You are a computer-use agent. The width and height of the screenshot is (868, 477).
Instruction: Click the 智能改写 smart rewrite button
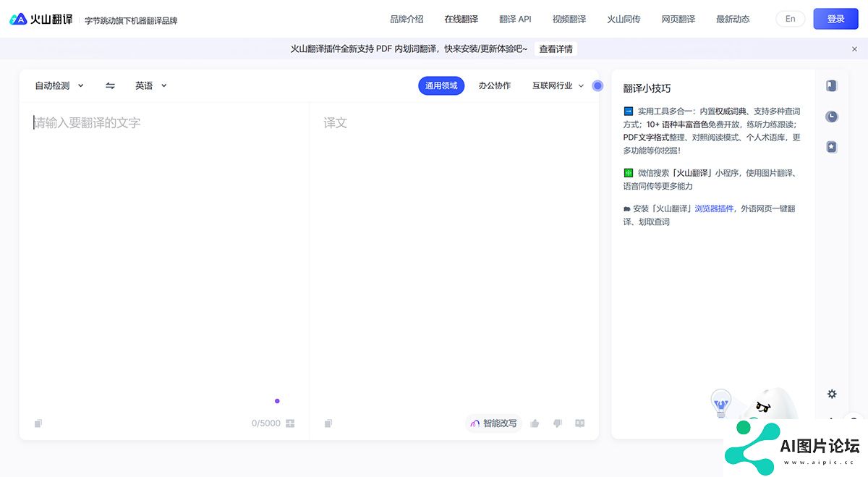494,423
